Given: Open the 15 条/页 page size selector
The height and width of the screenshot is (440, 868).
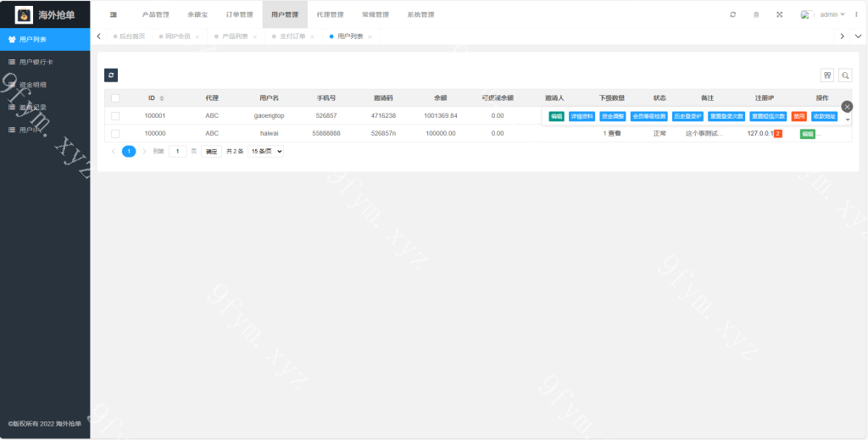Looking at the screenshot, I should coord(265,151).
